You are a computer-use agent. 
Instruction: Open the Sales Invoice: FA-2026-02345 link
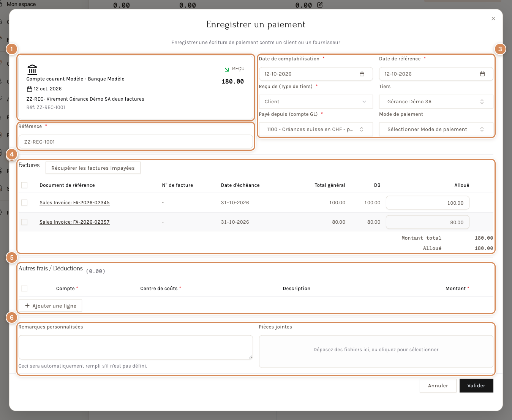tap(75, 203)
